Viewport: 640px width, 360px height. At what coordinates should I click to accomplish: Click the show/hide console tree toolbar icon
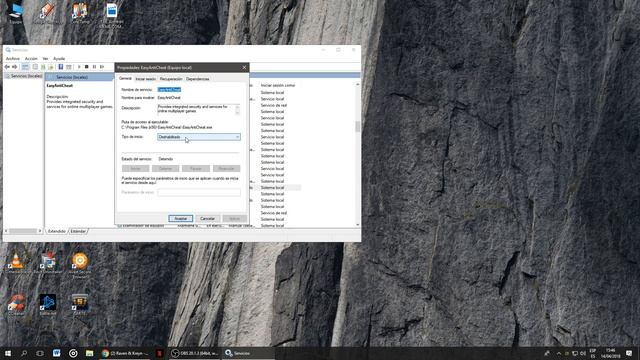[25, 67]
